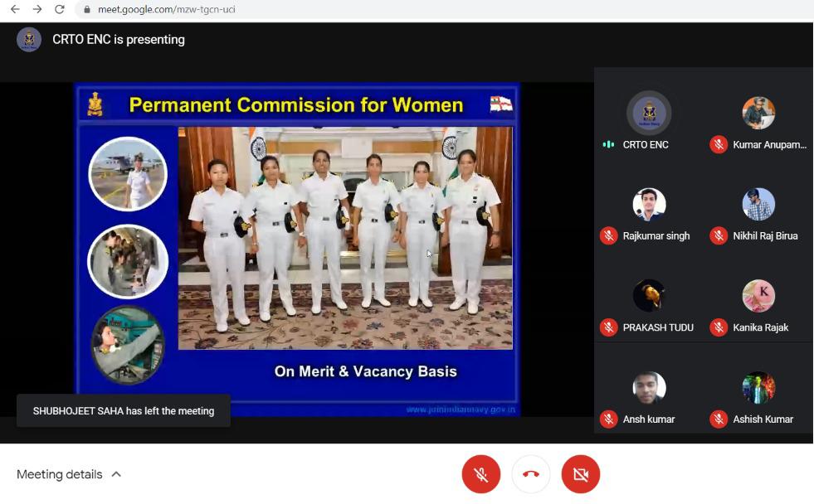Click muted mic icon beside Kanika Rajak
The width and height of the screenshot is (814, 504).
pyautogui.click(x=719, y=327)
